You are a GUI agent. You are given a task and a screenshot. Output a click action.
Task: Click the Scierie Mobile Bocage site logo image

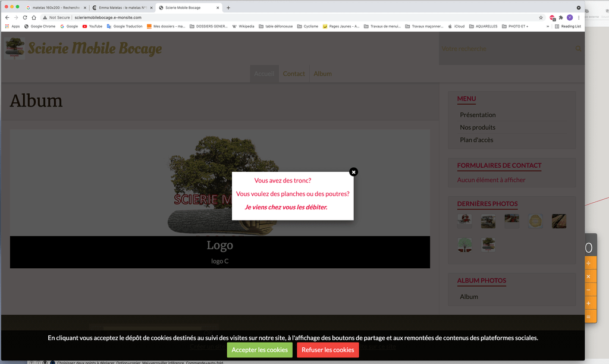click(15, 48)
